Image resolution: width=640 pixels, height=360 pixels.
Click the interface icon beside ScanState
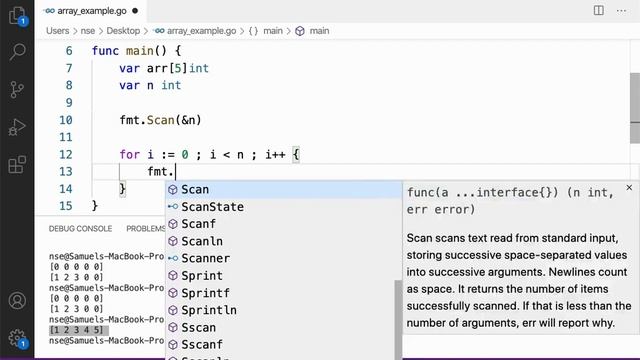pyautogui.click(x=173, y=207)
